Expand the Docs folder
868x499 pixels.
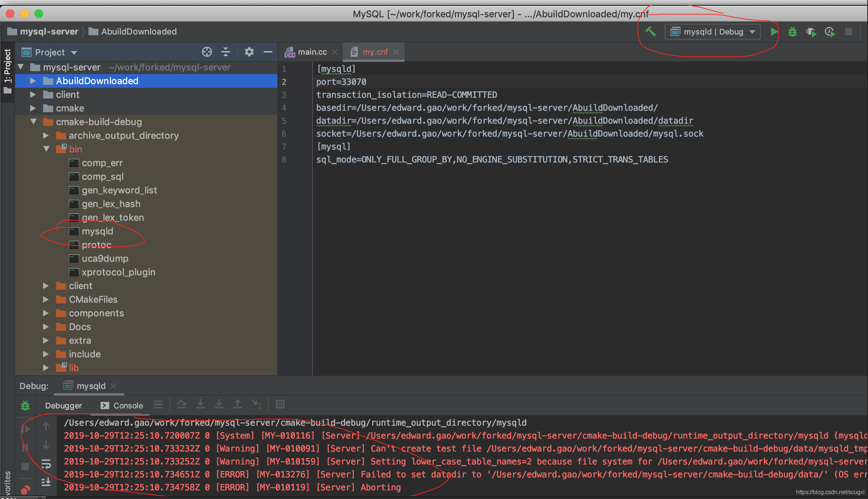(46, 327)
